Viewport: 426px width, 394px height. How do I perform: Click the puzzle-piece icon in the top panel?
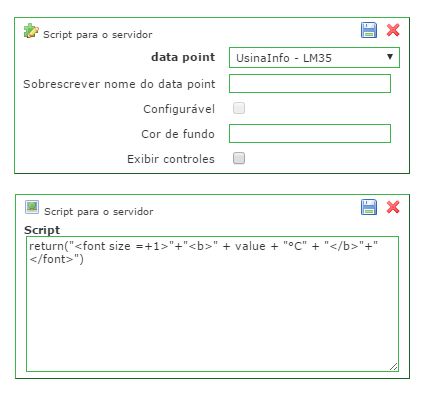[x=31, y=31]
